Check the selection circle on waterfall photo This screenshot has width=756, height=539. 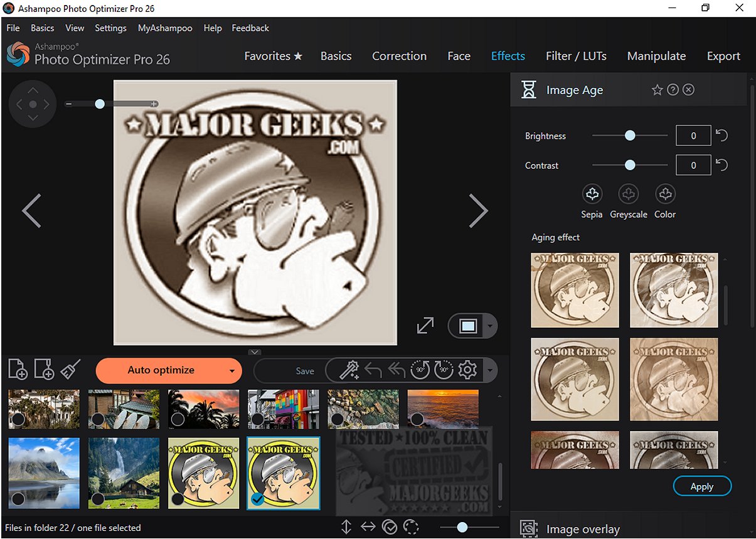[98, 499]
